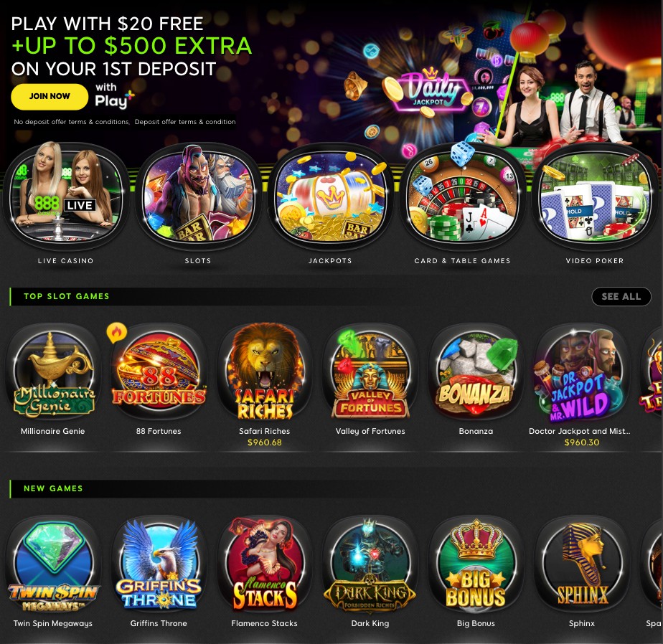Open Doctor Jackpot and Mister Wild game
This screenshot has height=644, width=663.
pyautogui.click(x=581, y=372)
